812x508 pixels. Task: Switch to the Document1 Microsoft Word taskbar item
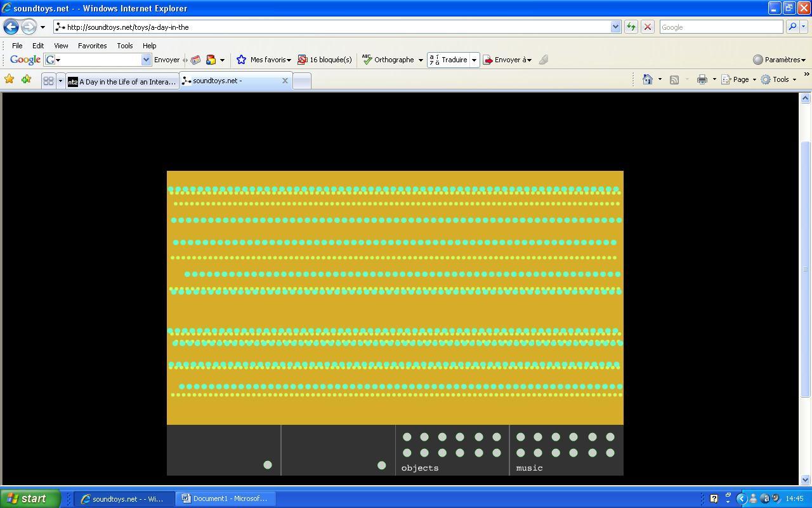pyautogui.click(x=224, y=498)
